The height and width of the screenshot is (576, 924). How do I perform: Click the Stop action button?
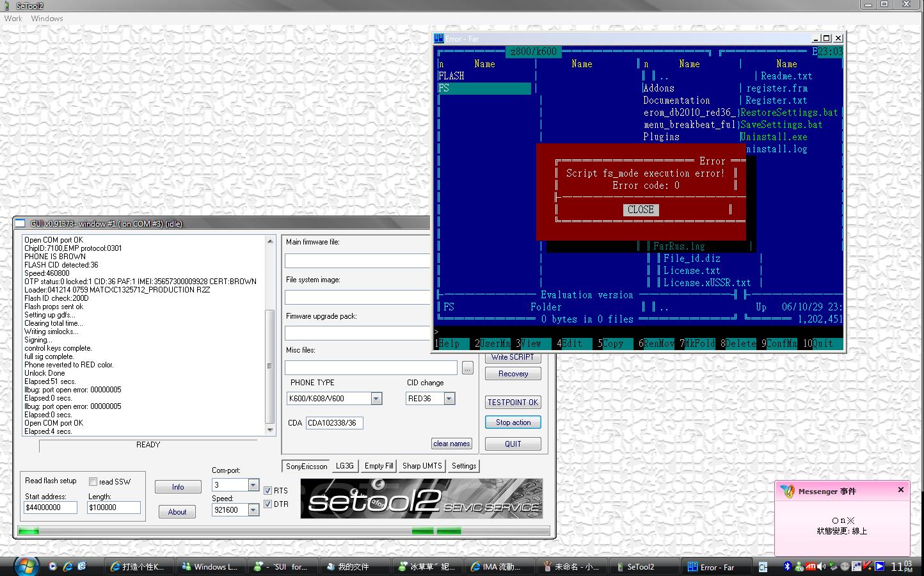coord(513,422)
